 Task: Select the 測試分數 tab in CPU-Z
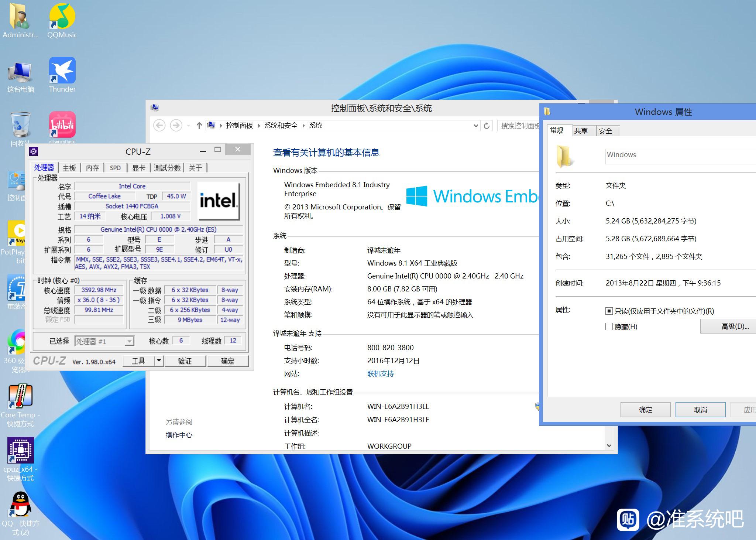click(x=167, y=168)
